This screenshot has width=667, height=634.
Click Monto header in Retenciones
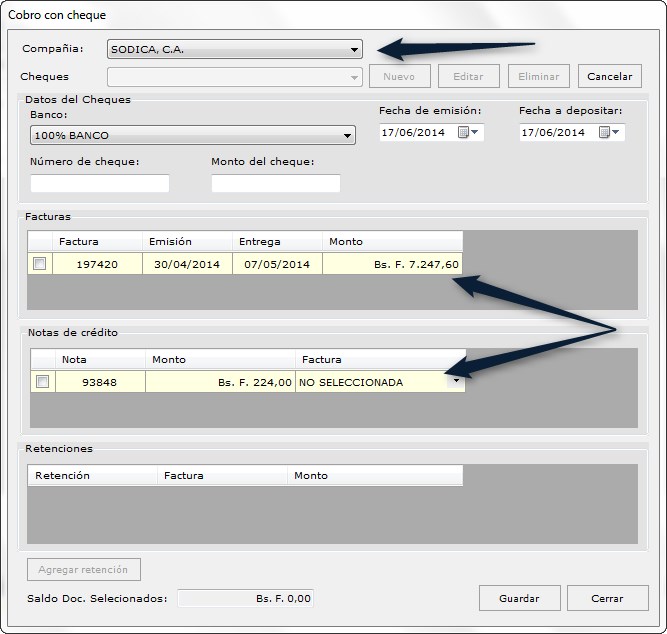coord(375,475)
